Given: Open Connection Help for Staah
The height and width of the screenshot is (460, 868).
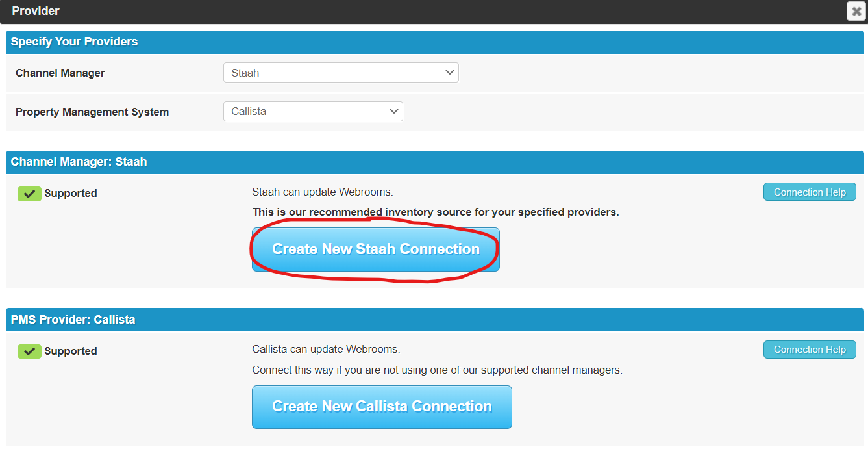Looking at the screenshot, I should pyautogui.click(x=810, y=192).
